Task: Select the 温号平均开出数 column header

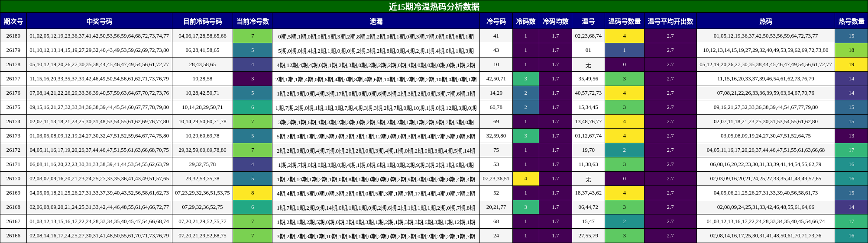Action: coord(670,21)
